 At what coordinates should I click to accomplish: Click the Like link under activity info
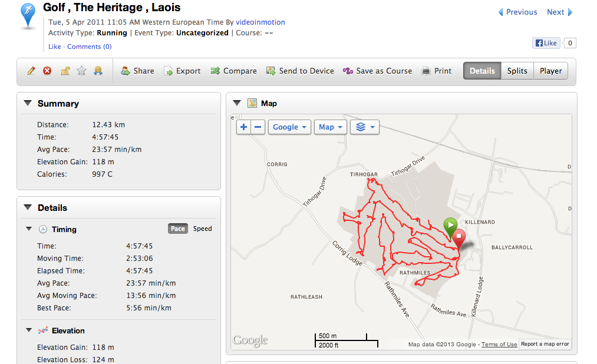tap(54, 47)
